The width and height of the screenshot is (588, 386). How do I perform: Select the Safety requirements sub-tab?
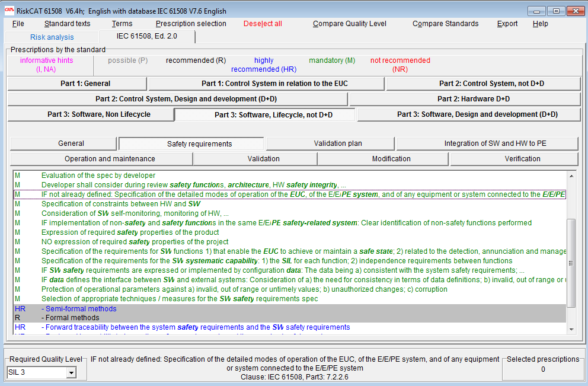[x=191, y=143]
